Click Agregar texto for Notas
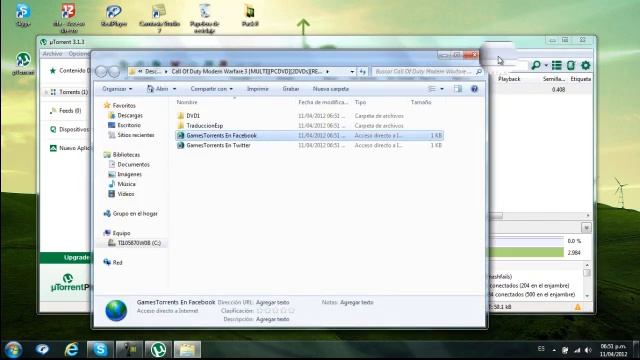 (356, 302)
